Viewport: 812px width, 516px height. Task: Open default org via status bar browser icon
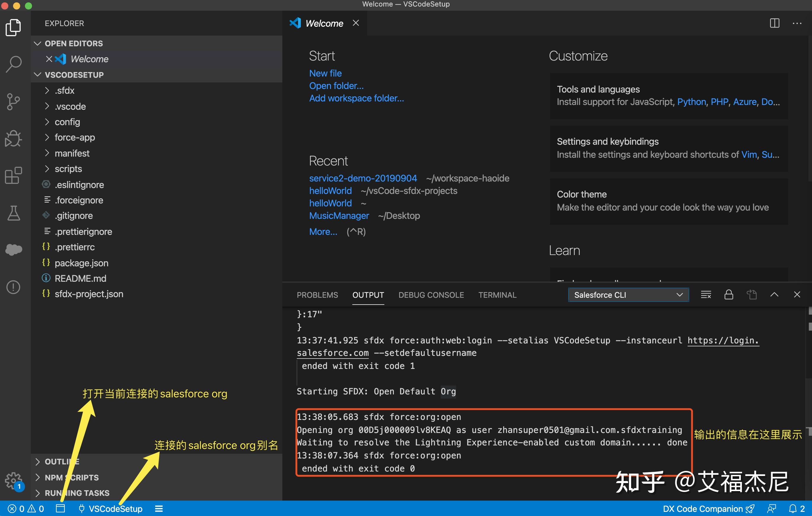60,509
